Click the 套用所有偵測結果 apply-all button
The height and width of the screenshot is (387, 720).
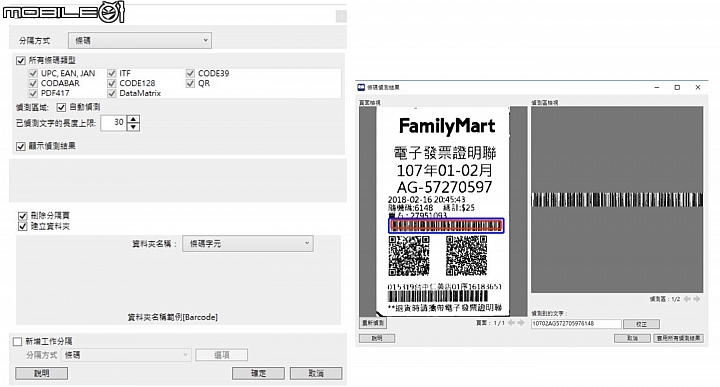point(678,338)
